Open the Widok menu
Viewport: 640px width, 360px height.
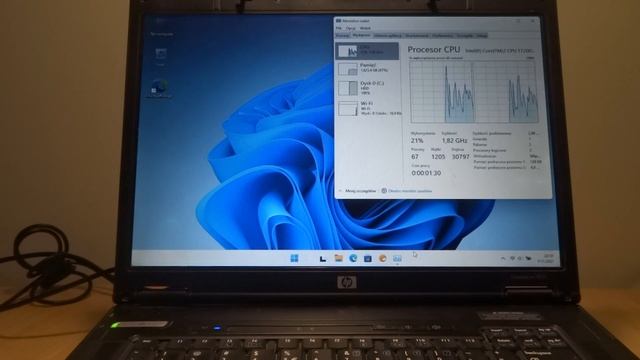tap(365, 28)
